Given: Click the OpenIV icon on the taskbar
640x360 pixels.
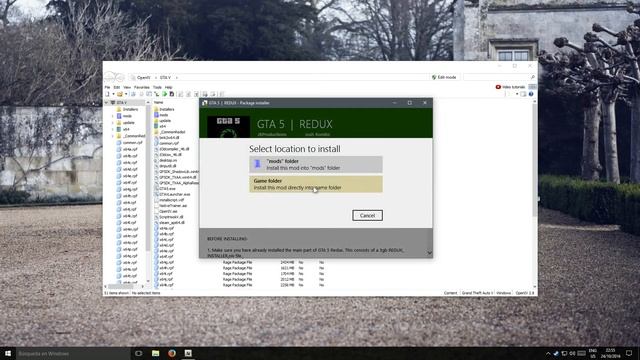Looking at the screenshot, I should (188, 353).
